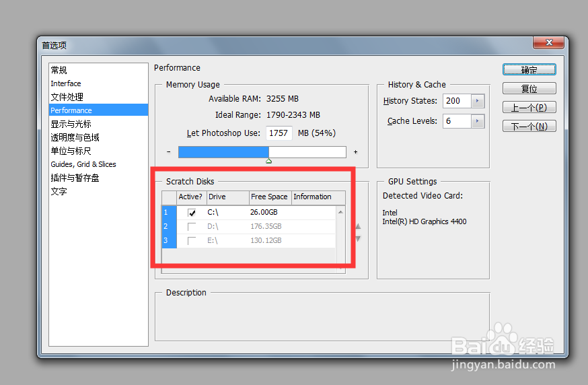The height and width of the screenshot is (385, 588).
Task: Select 常规 in the preferences list
Action: (x=59, y=70)
